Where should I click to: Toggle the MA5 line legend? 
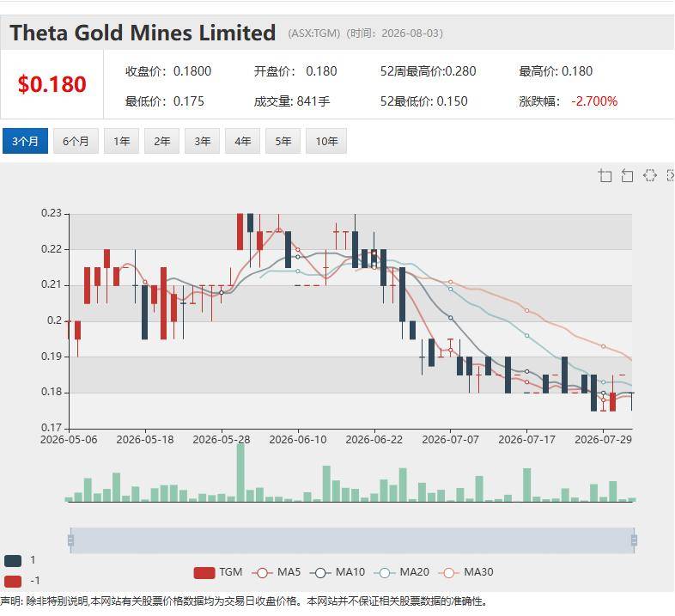[277, 572]
